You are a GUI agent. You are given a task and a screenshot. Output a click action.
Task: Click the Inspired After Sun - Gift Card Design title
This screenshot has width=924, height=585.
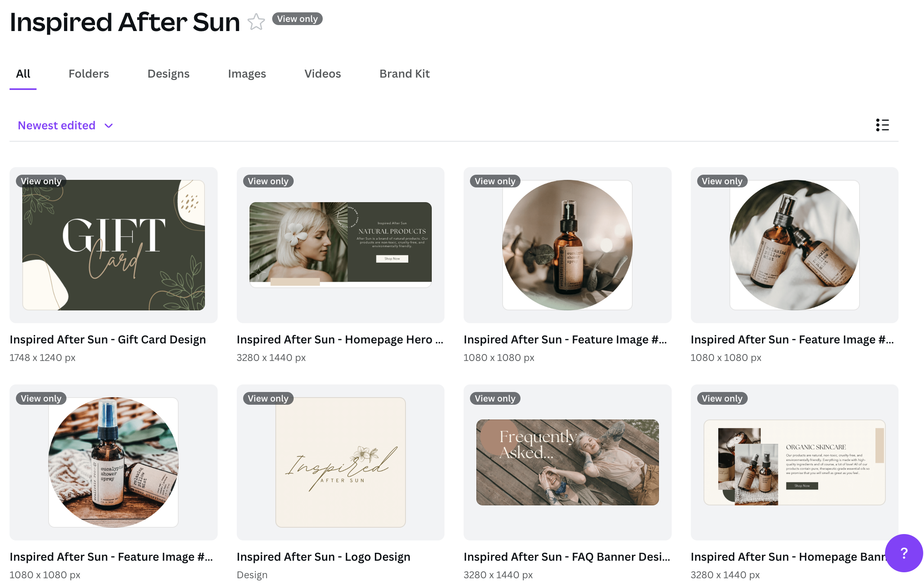click(x=107, y=339)
